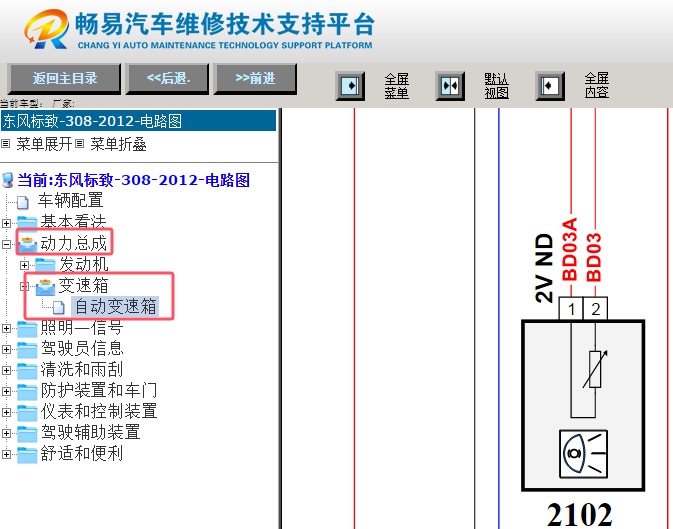This screenshot has width=673, height=529.
Task: Click connector pin 2 on component 2102
Action: (595, 309)
